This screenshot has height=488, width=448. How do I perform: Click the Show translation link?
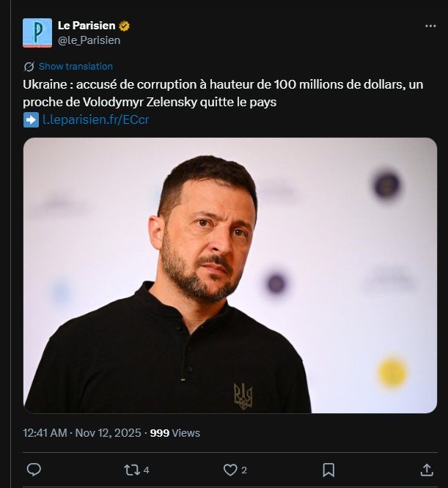click(x=76, y=66)
